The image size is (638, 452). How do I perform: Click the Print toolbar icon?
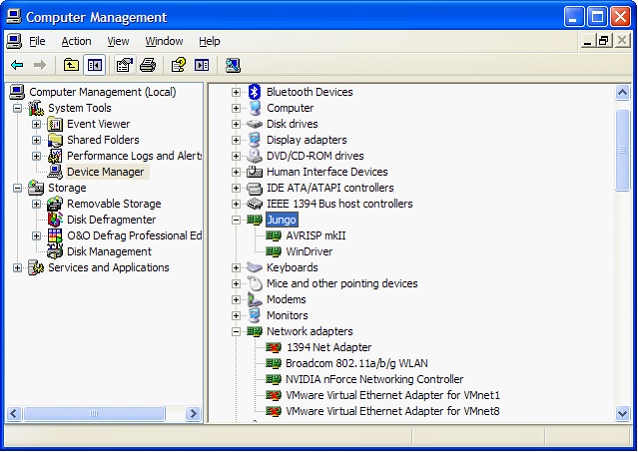[x=148, y=65]
